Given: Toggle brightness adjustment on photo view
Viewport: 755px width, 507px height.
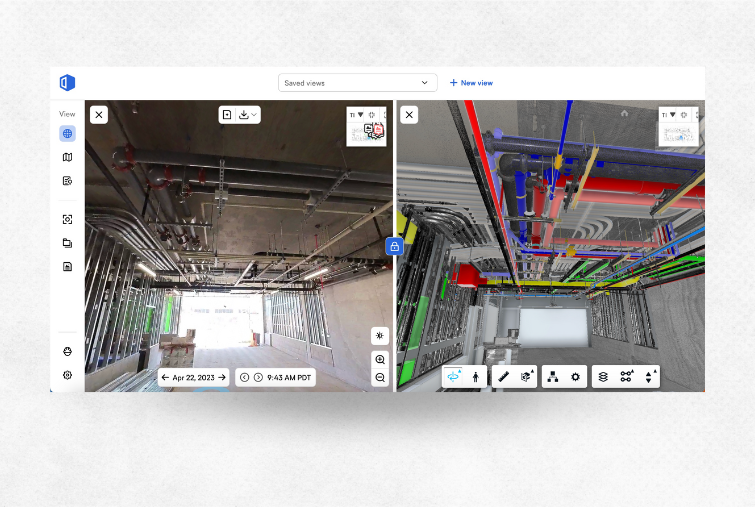Looking at the screenshot, I should click(380, 336).
